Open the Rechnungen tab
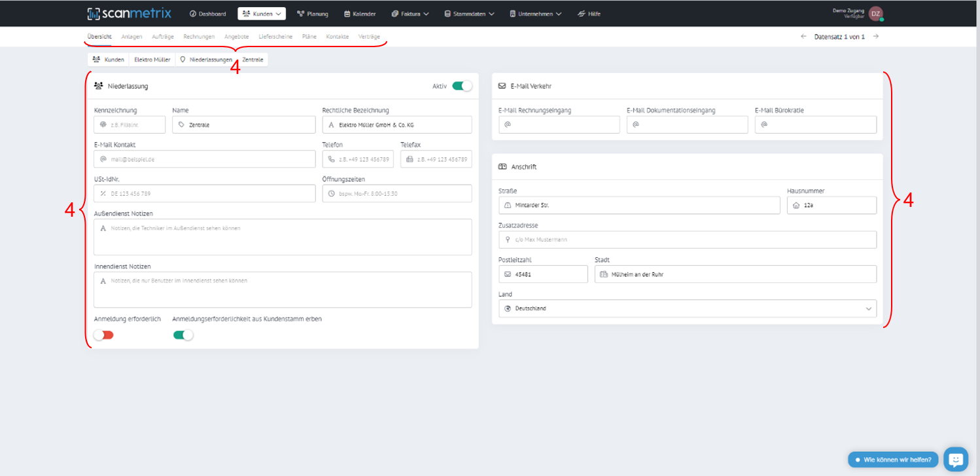 [x=199, y=37]
